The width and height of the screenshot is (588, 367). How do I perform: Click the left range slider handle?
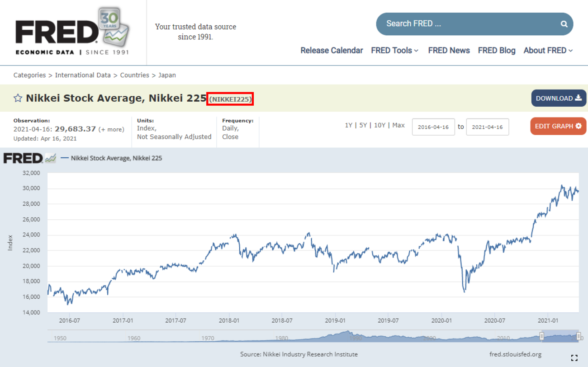pos(542,336)
